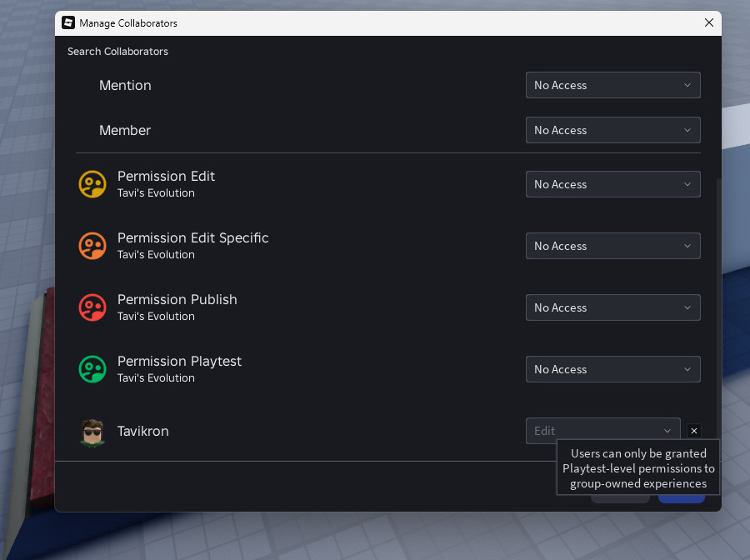The width and height of the screenshot is (750, 560).
Task: Expand the Permission Edit access dropdown
Action: click(x=612, y=184)
